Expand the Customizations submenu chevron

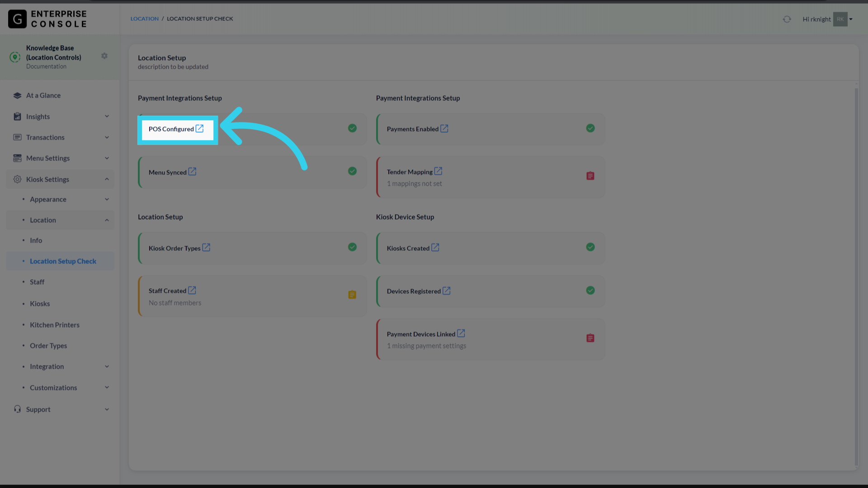[x=107, y=388]
